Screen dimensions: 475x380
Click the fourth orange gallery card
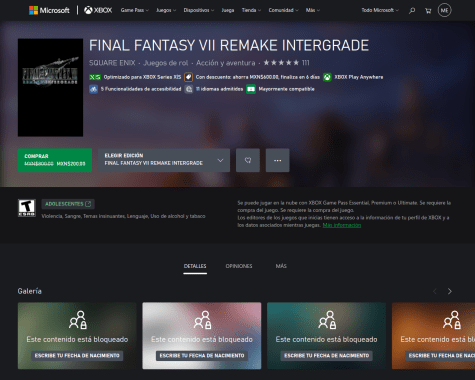(x=433, y=336)
